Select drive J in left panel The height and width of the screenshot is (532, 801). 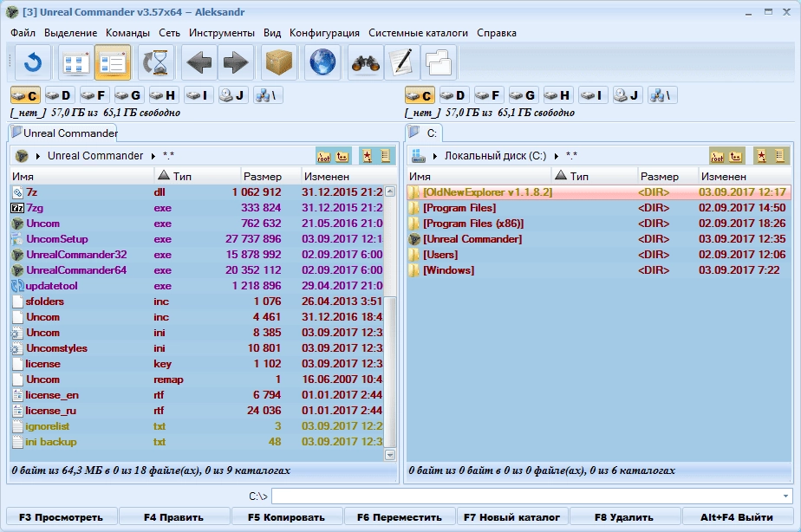(x=233, y=95)
